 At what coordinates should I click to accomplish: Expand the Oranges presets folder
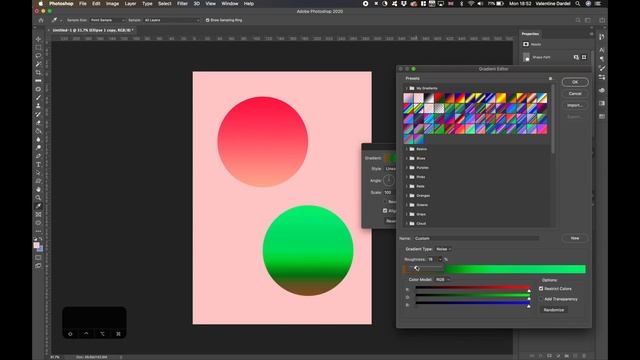pos(407,196)
